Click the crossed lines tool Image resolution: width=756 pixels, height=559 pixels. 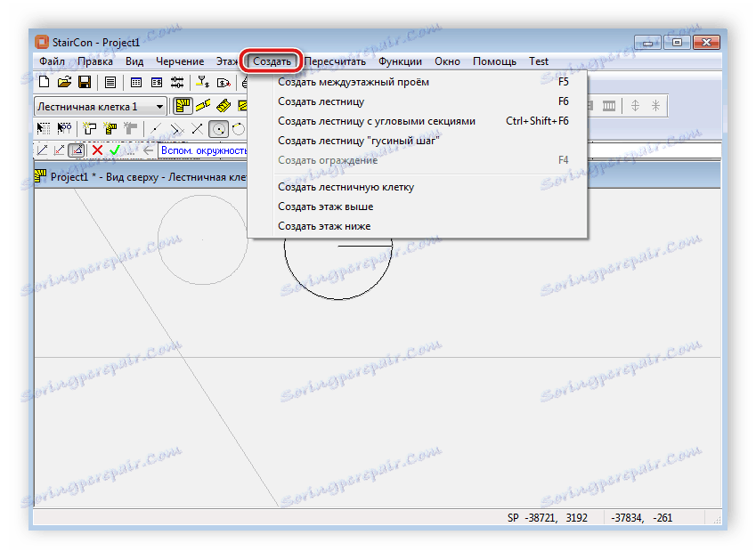tap(197, 129)
